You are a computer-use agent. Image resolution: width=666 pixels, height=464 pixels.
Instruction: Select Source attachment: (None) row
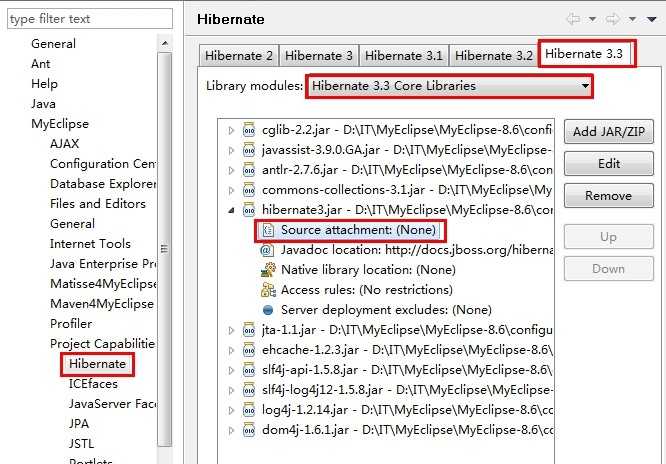(350, 230)
